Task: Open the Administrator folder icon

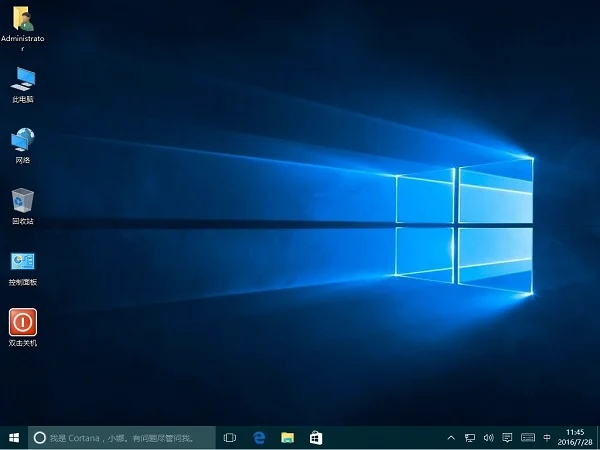Action: (22, 19)
